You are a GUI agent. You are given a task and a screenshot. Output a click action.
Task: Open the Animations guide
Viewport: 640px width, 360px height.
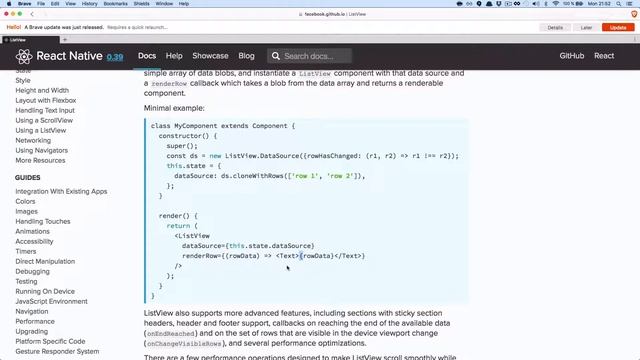32,231
